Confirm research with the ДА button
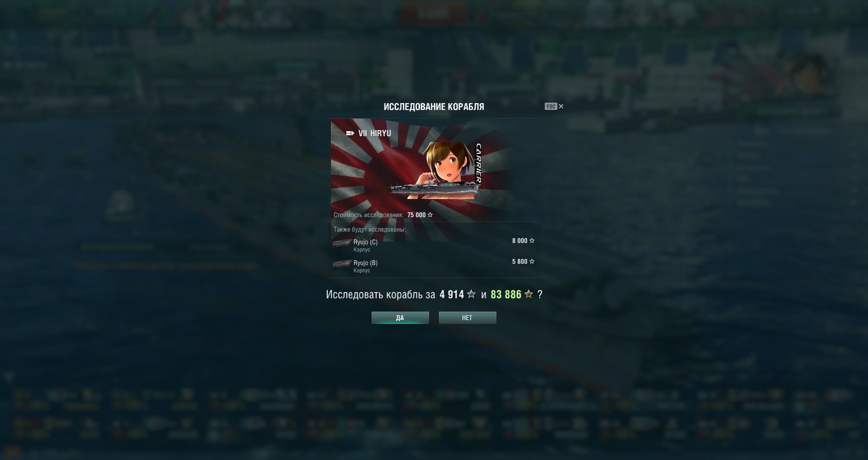Viewport: 868px width, 460px height. [400, 318]
